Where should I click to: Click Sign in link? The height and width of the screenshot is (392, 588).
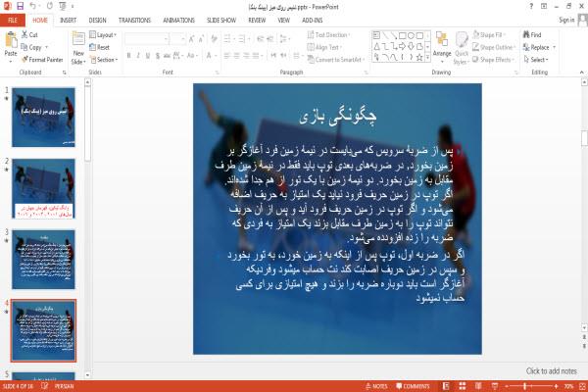[x=566, y=20]
